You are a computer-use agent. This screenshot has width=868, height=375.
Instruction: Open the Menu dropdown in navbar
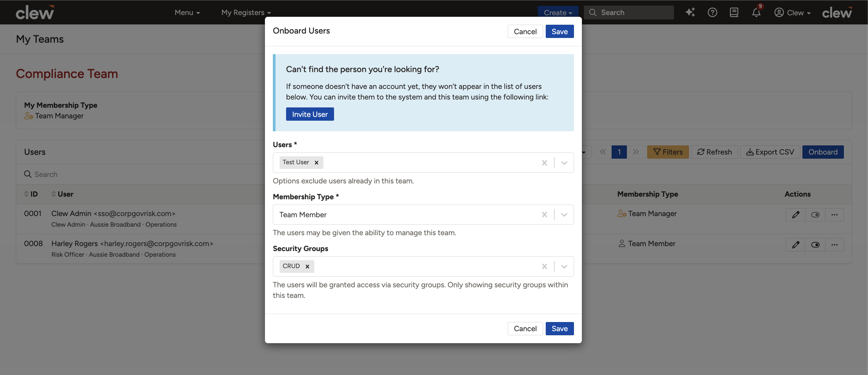coord(187,12)
